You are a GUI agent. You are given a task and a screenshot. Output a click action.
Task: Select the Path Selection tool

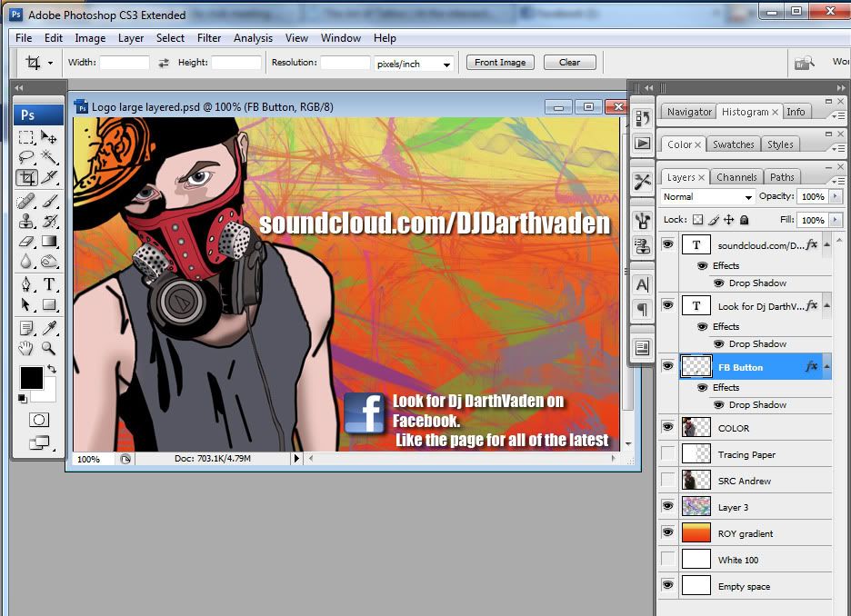pyautogui.click(x=25, y=304)
